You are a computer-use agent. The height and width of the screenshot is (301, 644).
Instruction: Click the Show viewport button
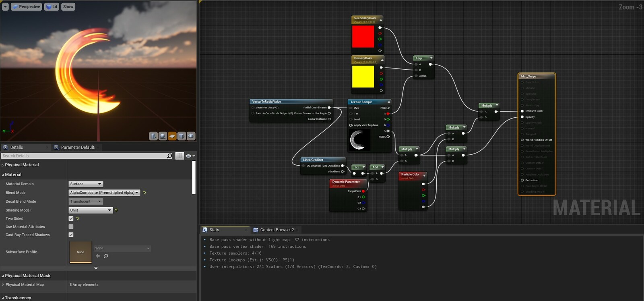pos(68,7)
